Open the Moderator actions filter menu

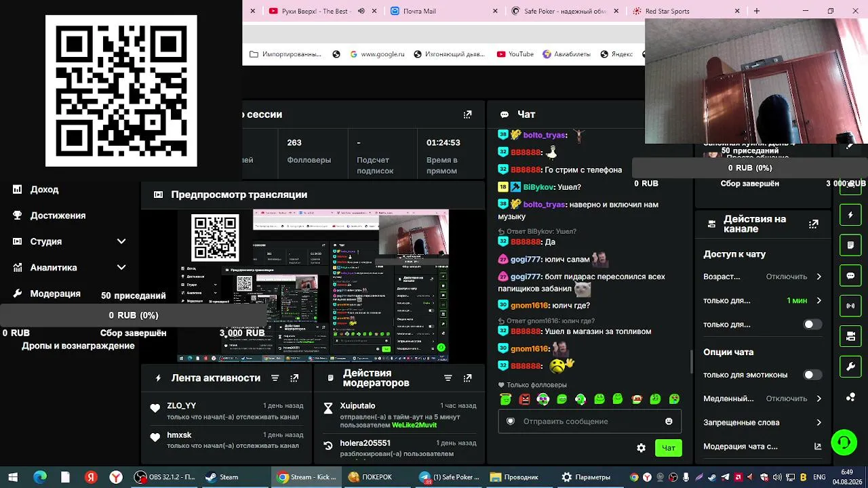pyautogui.click(x=448, y=378)
